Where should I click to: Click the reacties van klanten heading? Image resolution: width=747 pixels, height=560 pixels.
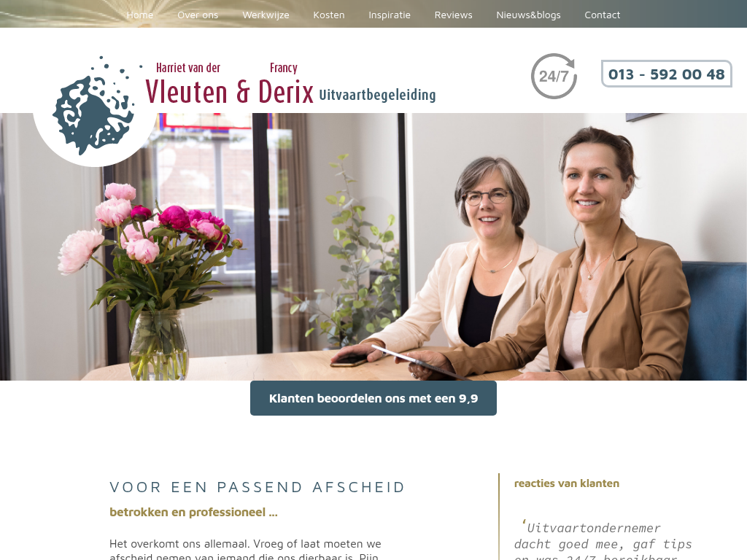566,483
